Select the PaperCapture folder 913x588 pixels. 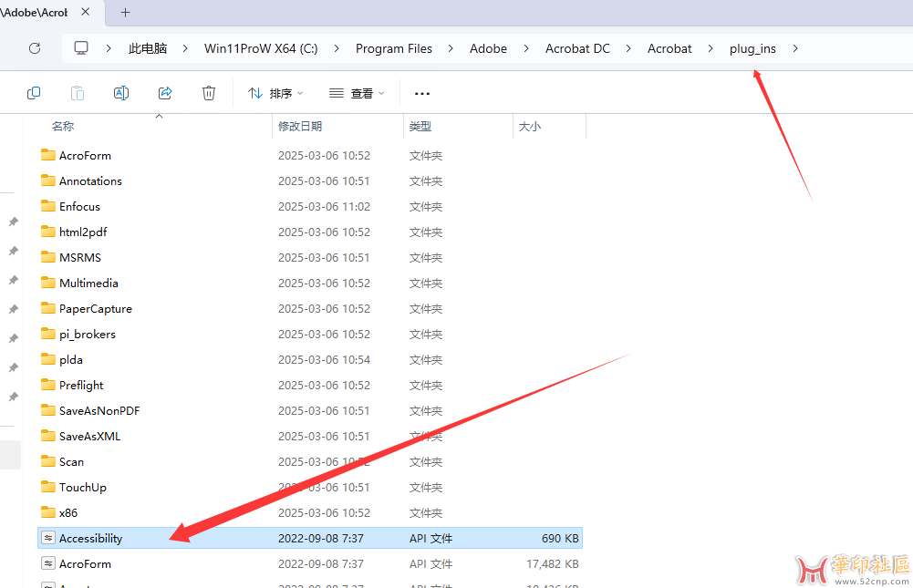95,308
